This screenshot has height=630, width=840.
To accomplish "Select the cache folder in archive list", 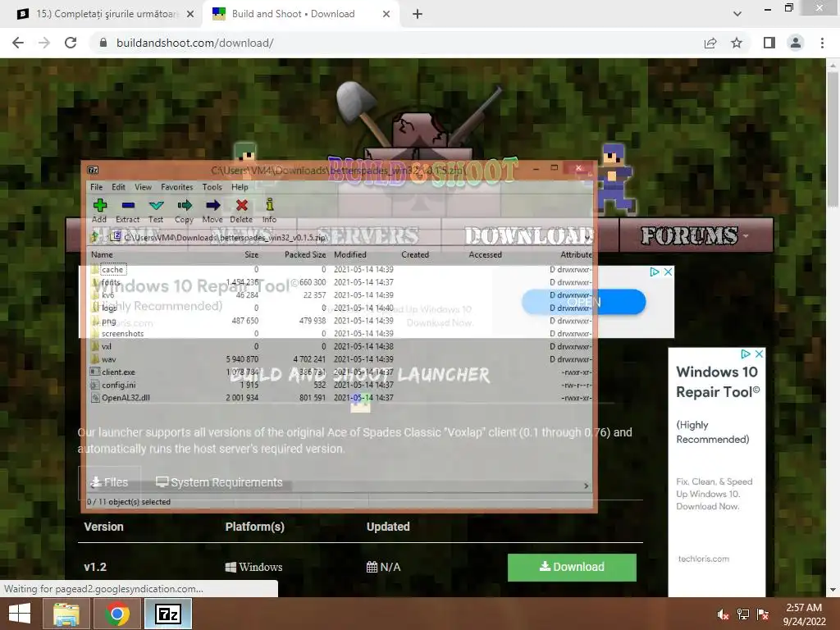I will [x=112, y=269].
